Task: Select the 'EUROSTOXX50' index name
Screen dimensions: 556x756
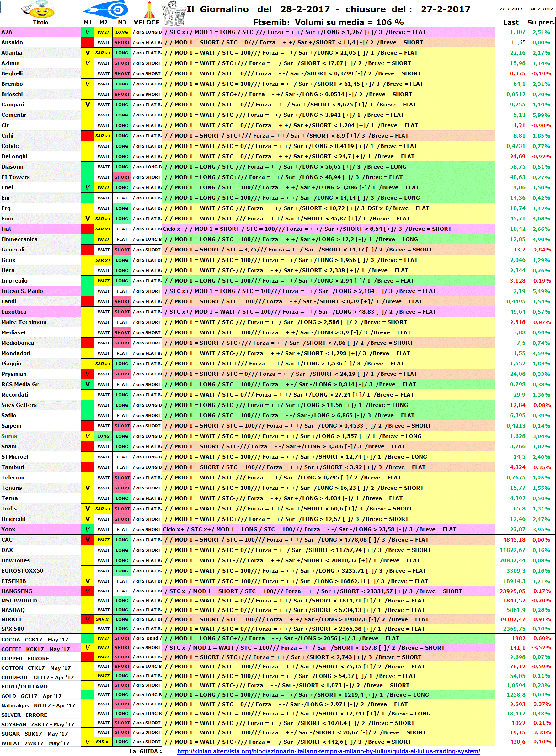Action: pos(22,571)
